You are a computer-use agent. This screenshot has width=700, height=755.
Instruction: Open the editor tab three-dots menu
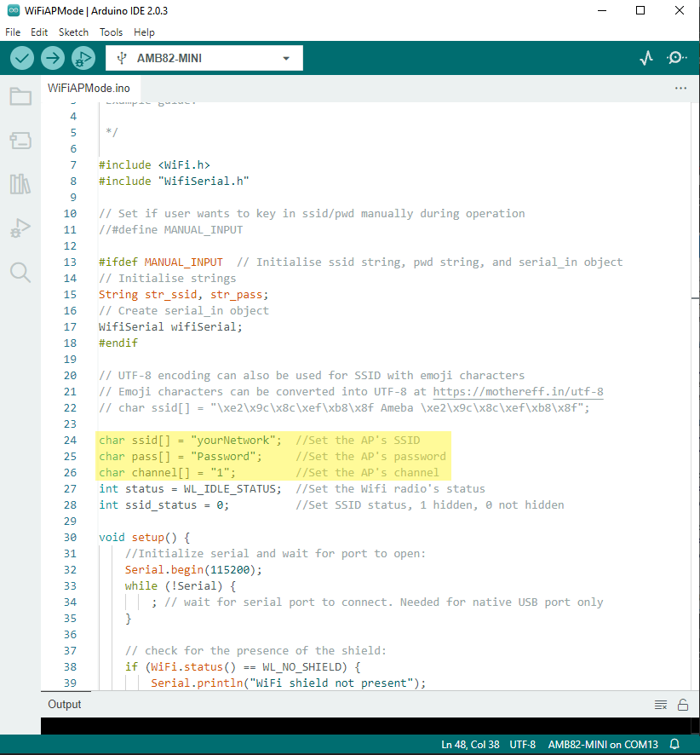tap(680, 88)
